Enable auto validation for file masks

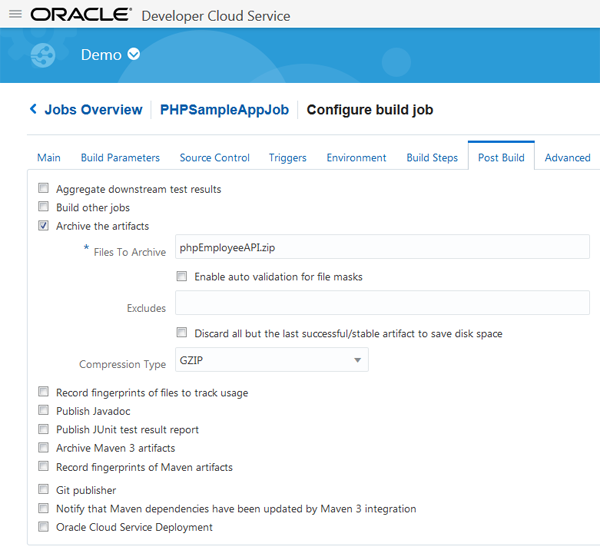pos(182,277)
